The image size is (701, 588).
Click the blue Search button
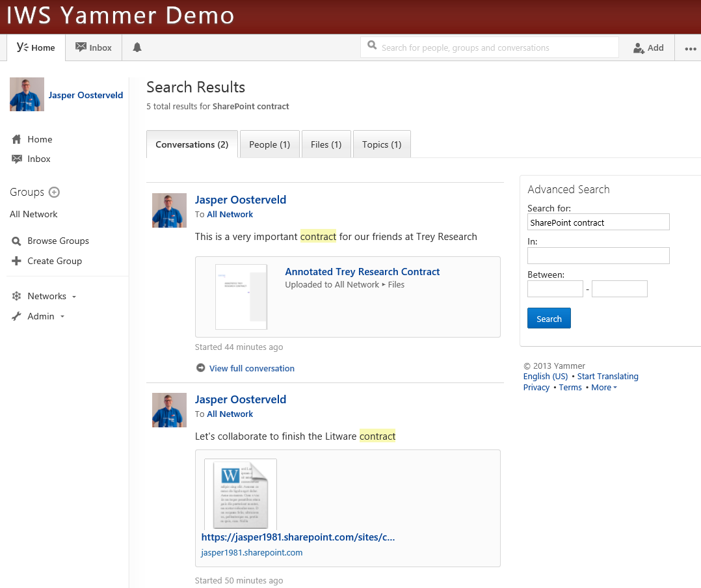click(549, 318)
